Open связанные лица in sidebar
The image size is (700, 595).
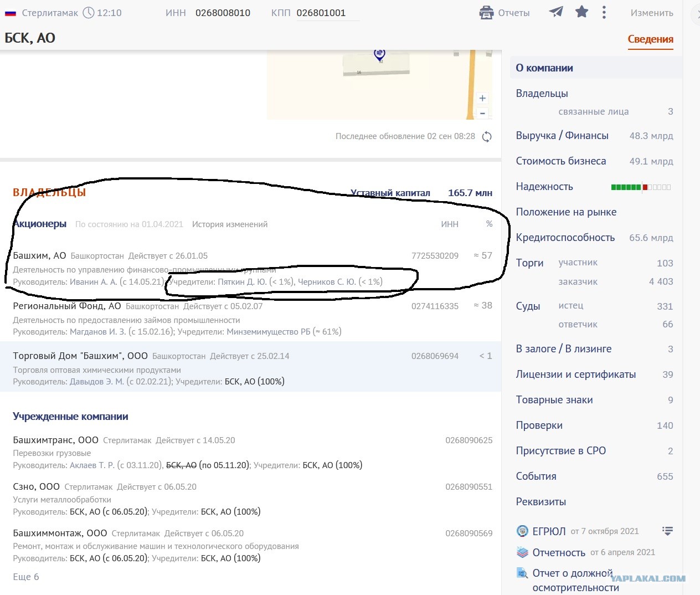click(x=593, y=111)
